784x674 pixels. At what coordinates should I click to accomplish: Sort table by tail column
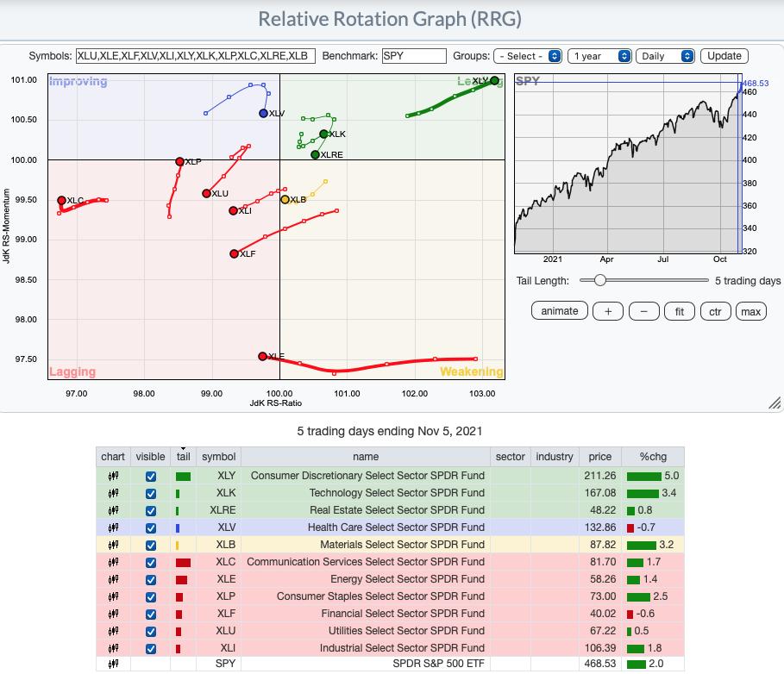click(x=183, y=457)
